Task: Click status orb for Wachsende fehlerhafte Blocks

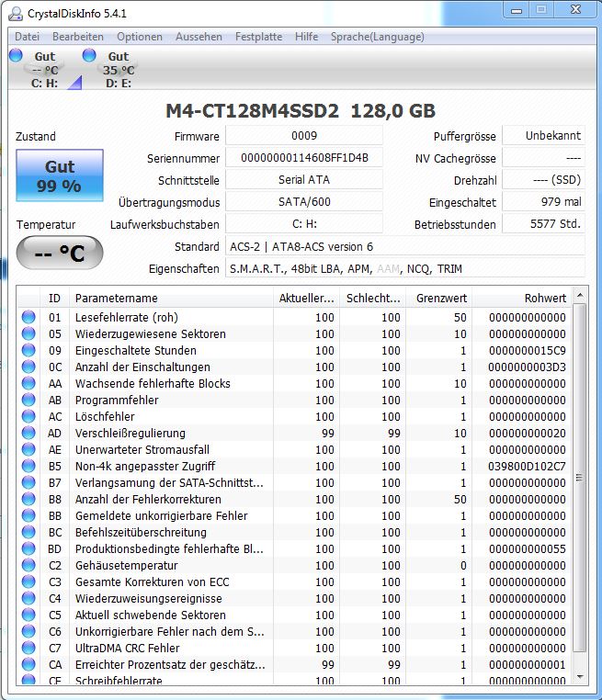Action: [28, 383]
